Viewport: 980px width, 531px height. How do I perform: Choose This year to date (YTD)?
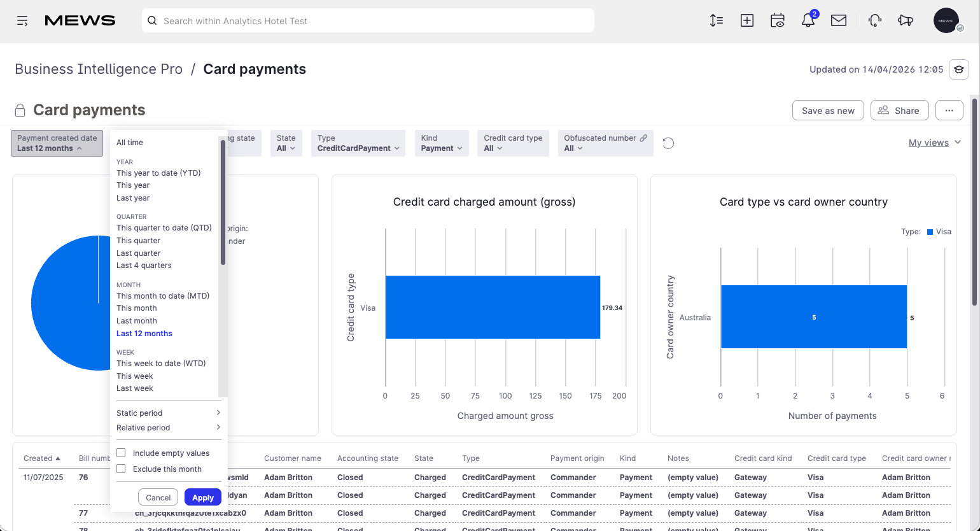[x=158, y=173]
